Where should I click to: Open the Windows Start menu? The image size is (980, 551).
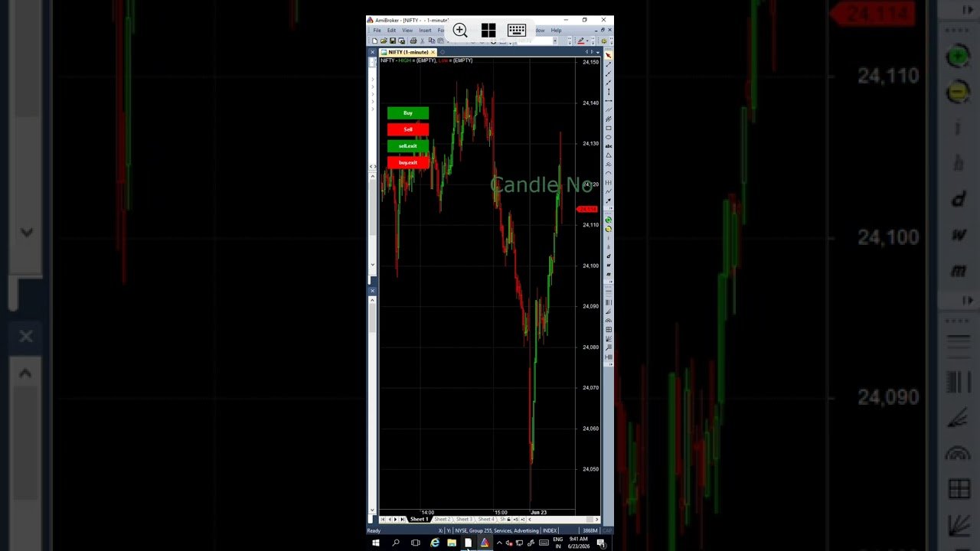click(376, 543)
